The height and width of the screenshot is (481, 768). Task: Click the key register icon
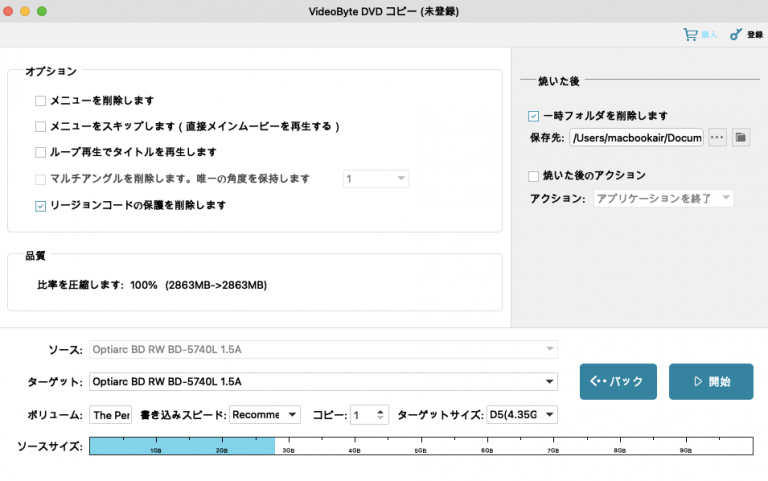(735, 34)
